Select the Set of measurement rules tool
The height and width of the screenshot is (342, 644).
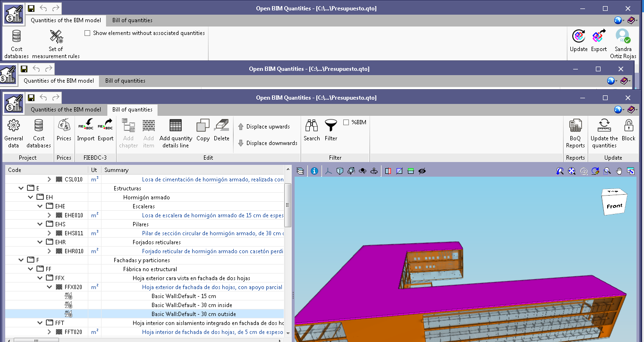(55, 42)
